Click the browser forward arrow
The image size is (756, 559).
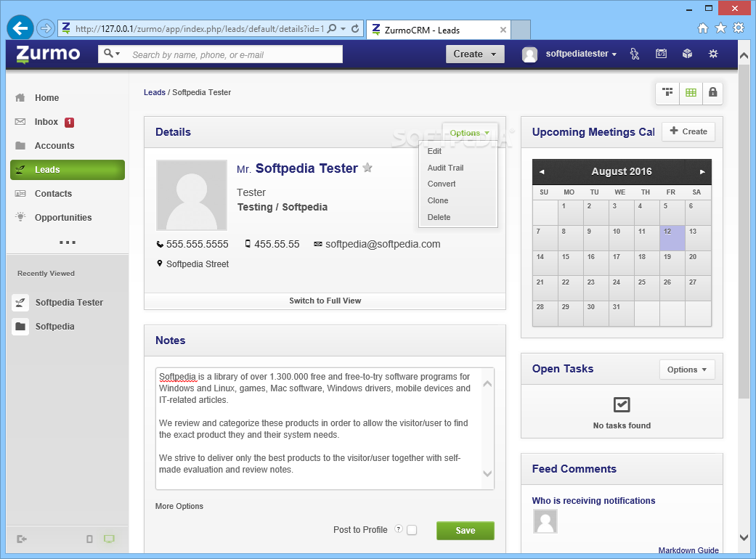[45, 28]
